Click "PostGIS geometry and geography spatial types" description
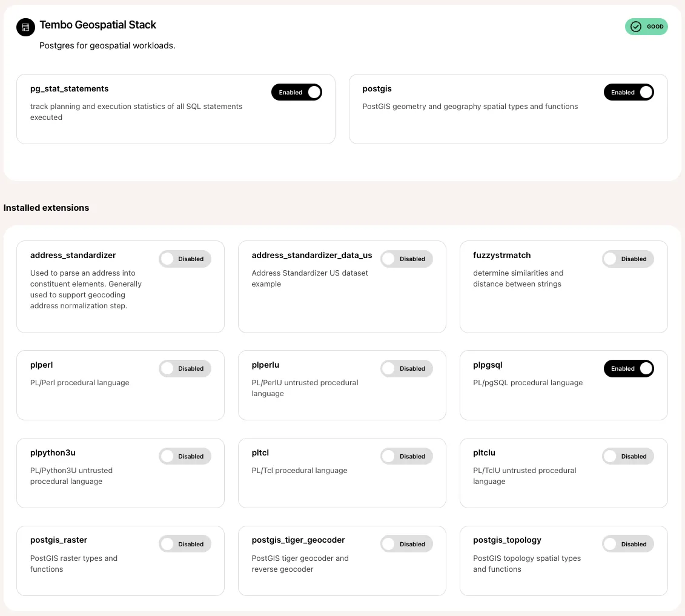Image resolution: width=685 pixels, height=616 pixels. 470,107
